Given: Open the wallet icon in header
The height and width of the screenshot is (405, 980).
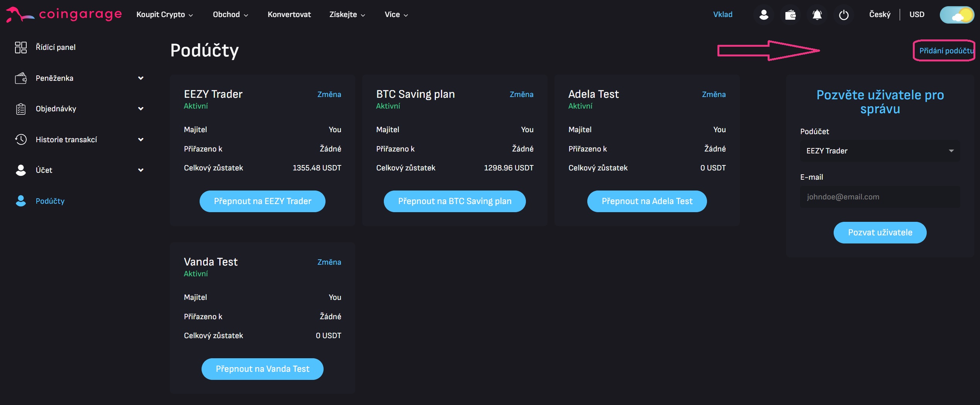Looking at the screenshot, I should tap(790, 15).
